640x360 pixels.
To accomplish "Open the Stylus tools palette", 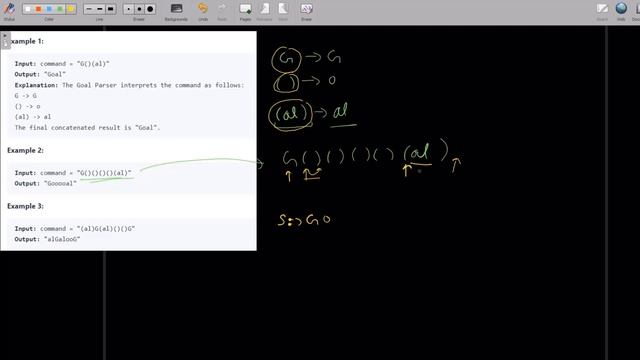I will pos(9,11).
